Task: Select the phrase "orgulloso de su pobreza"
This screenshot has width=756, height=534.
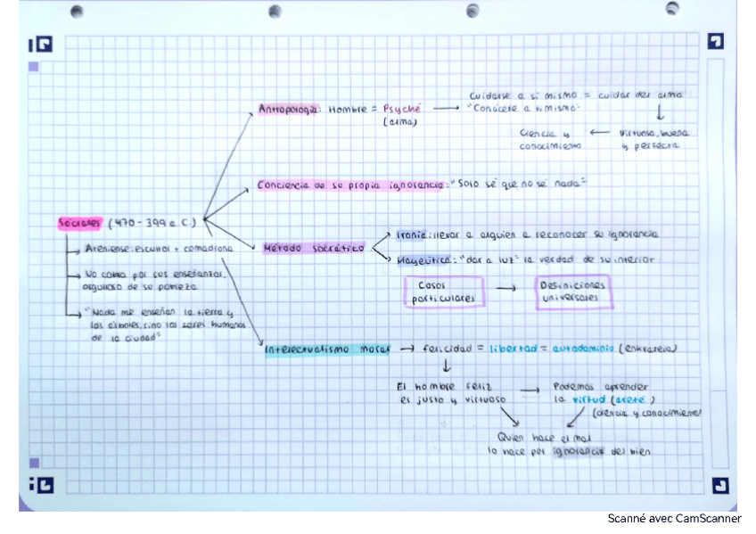Action: (140, 287)
